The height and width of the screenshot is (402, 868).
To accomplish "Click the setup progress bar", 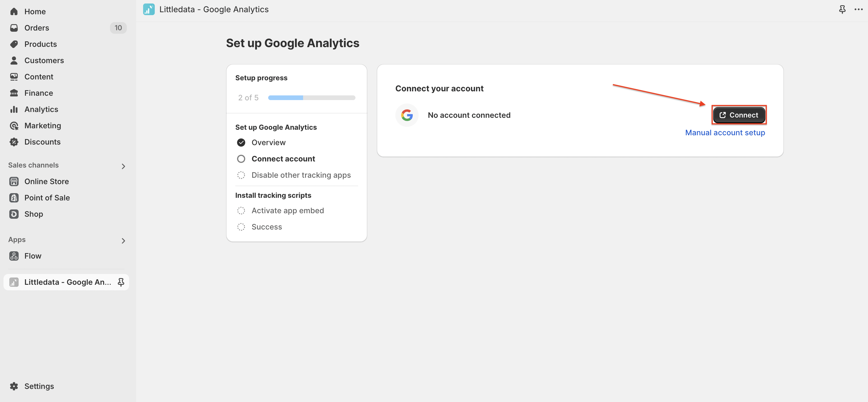I will pos(312,98).
